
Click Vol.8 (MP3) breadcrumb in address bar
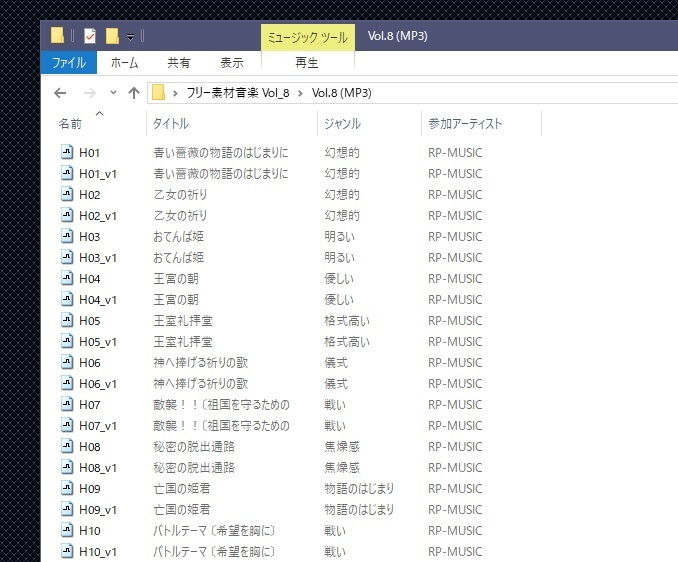342,93
